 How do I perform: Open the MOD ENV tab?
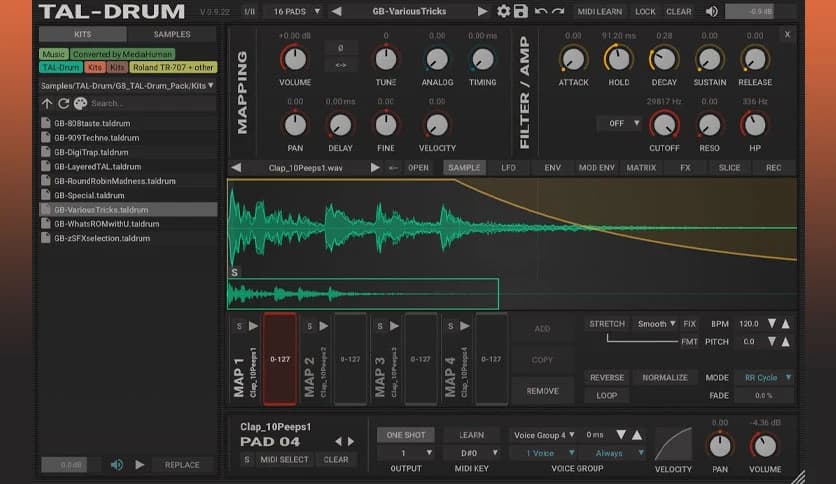597,168
